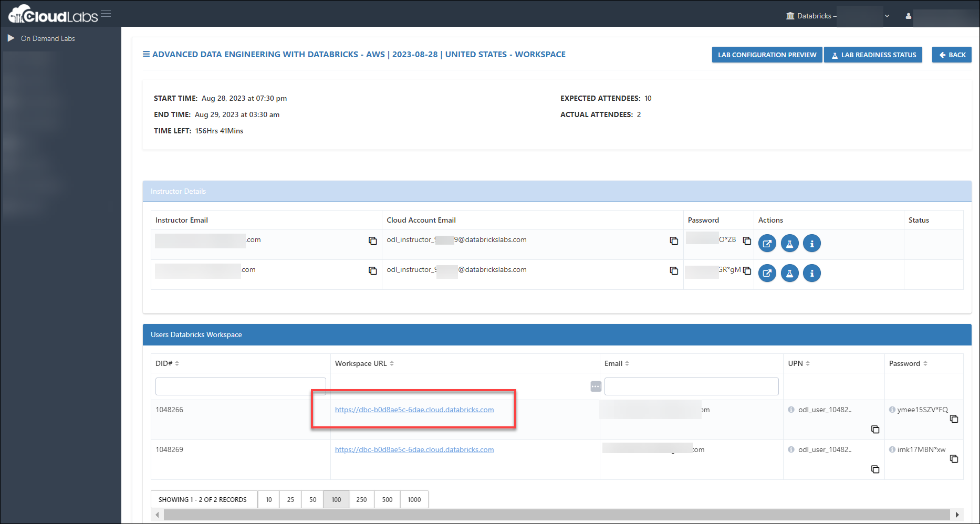The width and height of the screenshot is (980, 524).
Task: Toggle the sidebar hamburger next to CloudLabs logo
Action: pos(106,14)
